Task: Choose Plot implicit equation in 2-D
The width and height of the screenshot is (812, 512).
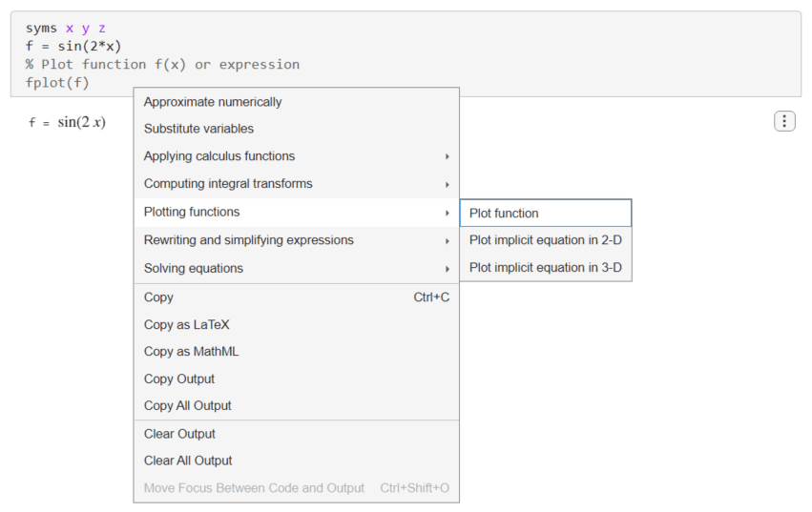Action: tap(545, 240)
